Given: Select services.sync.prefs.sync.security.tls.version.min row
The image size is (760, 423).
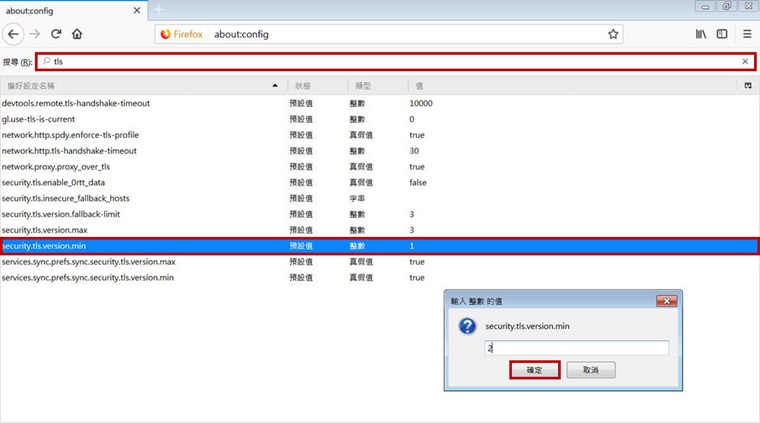Looking at the screenshot, I should coord(380,278).
